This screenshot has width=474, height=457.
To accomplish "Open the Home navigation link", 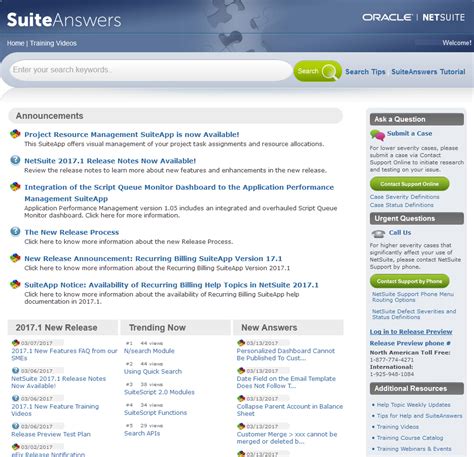I will [x=15, y=43].
